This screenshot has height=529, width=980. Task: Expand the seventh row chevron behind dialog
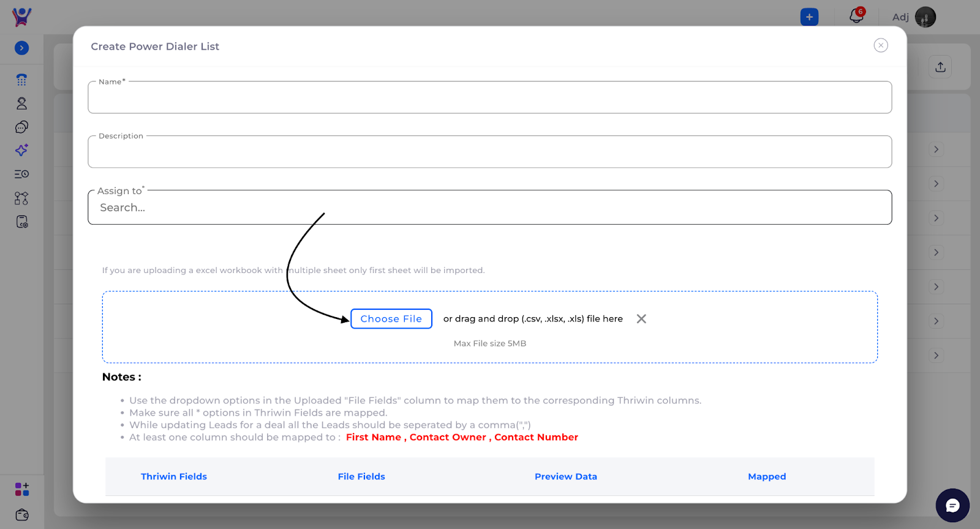point(936,355)
